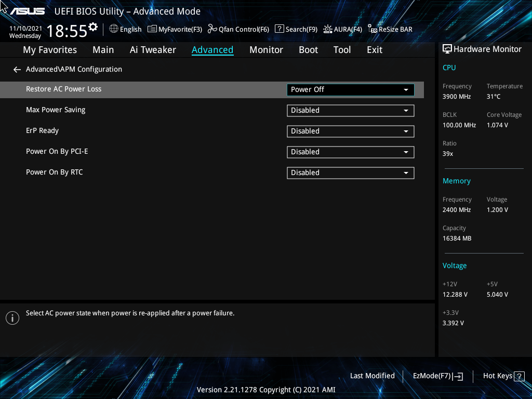
Task: Open the Restore AC Power Loss dropdown
Action: tap(351, 89)
